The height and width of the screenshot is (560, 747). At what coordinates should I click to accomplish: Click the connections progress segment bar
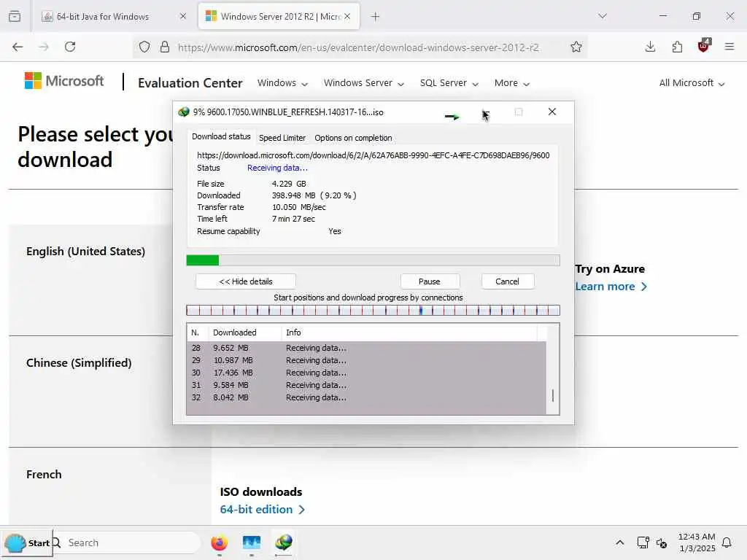click(373, 311)
